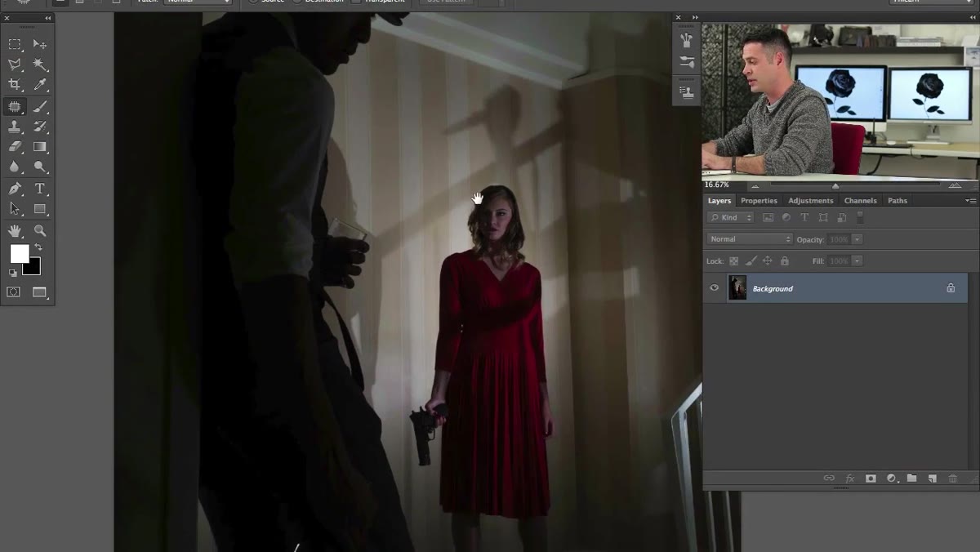Reset to default black and white colors

(13, 273)
